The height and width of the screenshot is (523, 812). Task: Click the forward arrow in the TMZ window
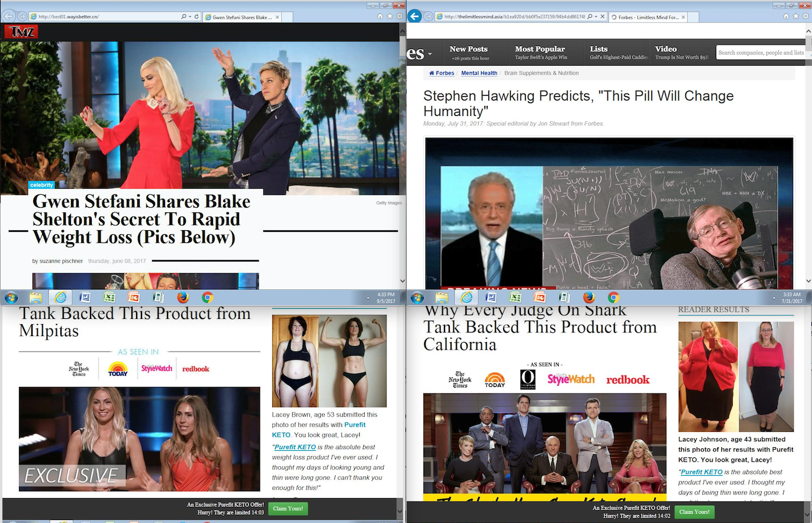click(x=22, y=17)
